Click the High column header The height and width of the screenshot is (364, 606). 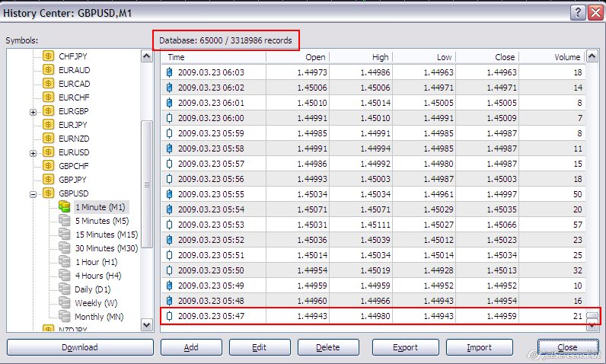point(361,57)
